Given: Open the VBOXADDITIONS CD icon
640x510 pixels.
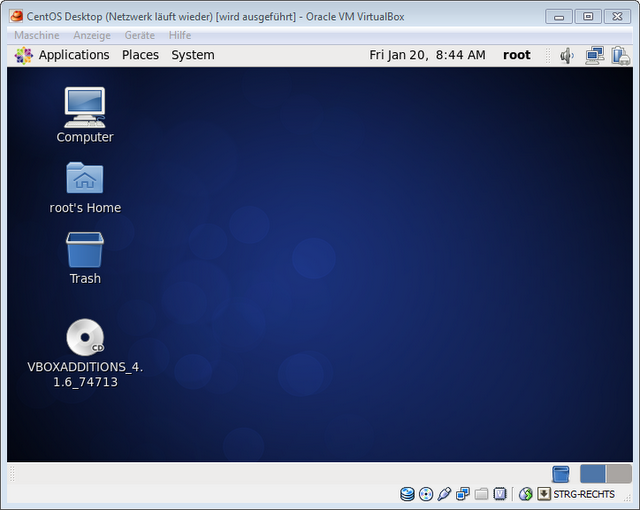Looking at the screenshot, I should [85, 338].
